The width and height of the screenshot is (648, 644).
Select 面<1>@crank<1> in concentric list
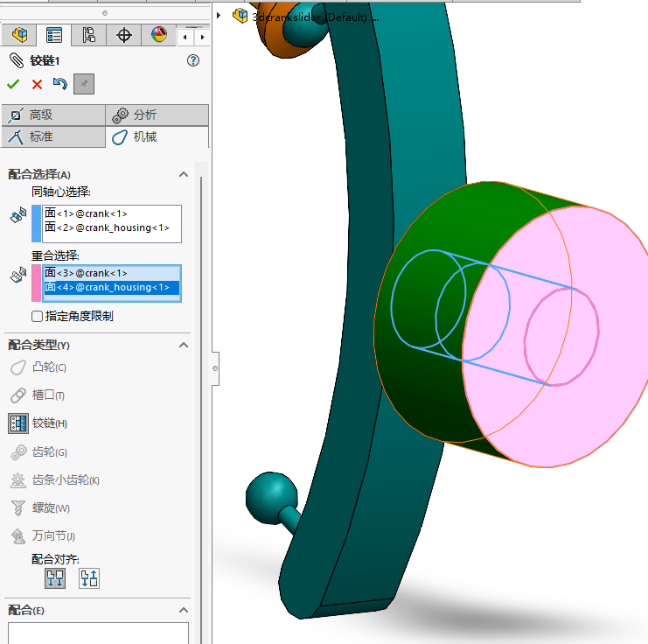(87, 213)
